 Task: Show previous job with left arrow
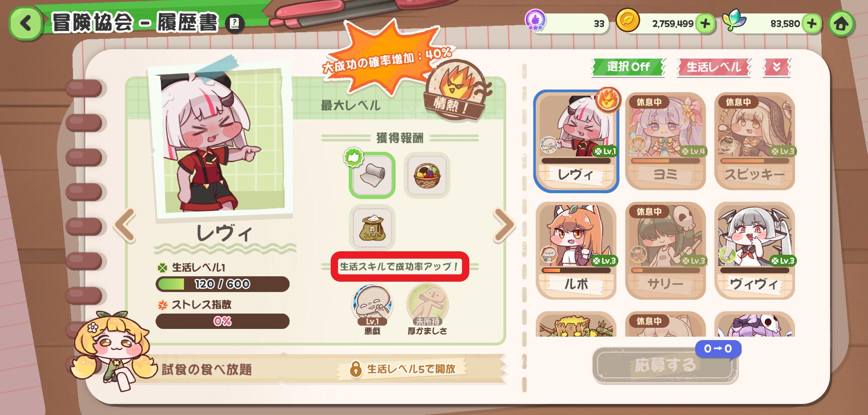[x=124, y=225]
